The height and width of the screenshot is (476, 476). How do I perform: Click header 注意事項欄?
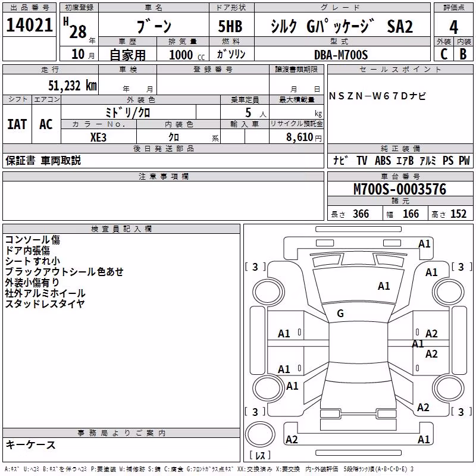click(164, 176)
